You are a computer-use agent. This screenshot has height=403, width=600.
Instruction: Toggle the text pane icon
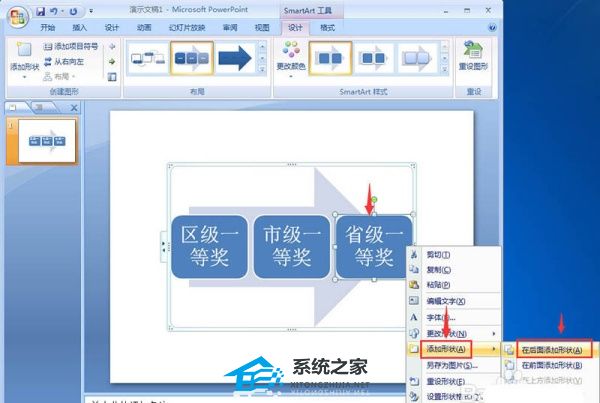click(112, 77)
